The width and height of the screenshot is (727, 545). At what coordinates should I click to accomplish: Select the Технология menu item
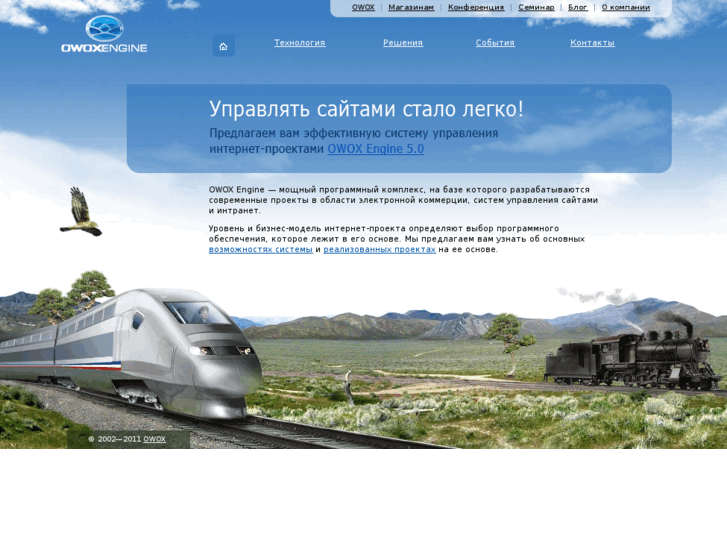point(300,43)
